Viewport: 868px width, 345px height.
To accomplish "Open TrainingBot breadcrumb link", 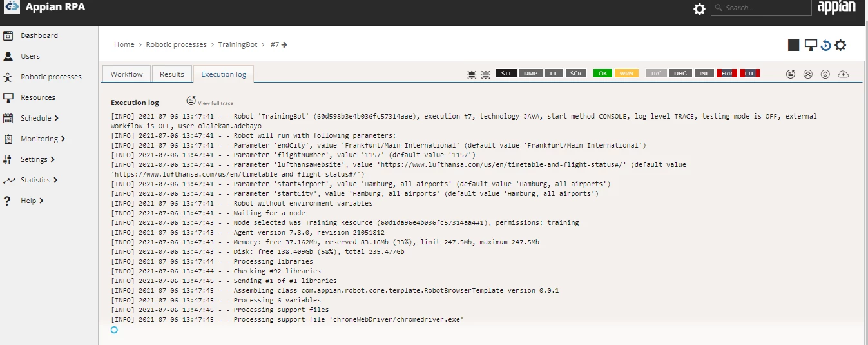I will (x=238, y=44).
